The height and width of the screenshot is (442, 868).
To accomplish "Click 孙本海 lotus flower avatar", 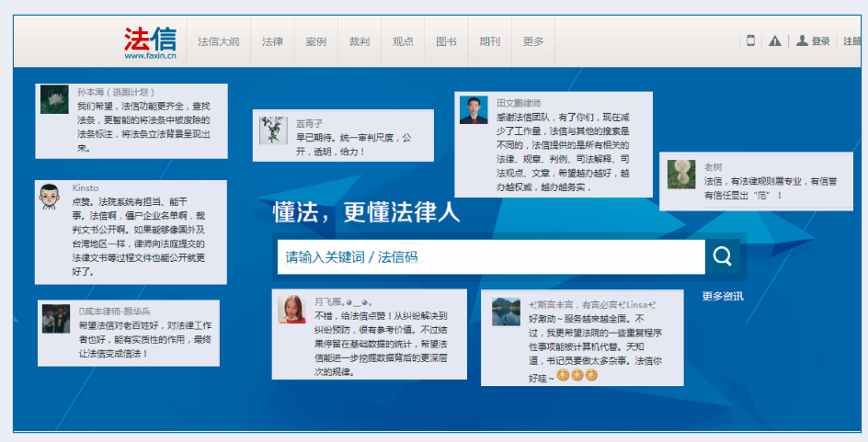I will click(x=54, y=99).
